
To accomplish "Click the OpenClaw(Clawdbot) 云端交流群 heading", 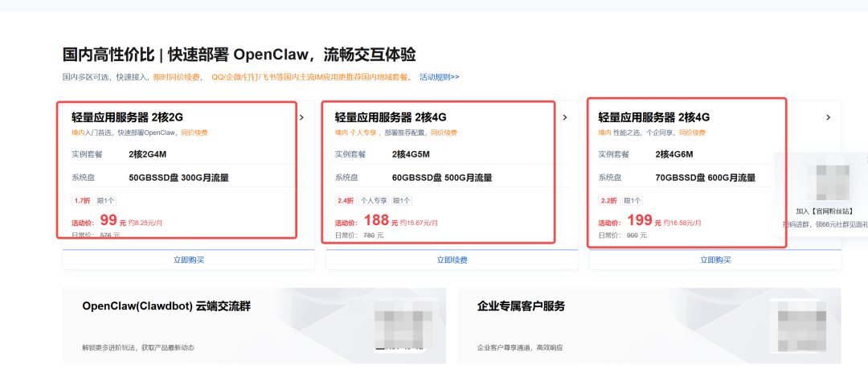I will (x=166, y=306).
